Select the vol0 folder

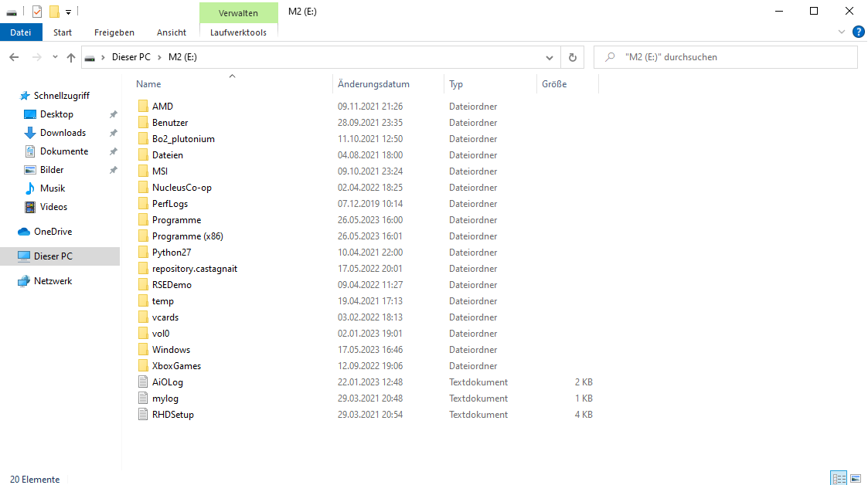point(161,334)
